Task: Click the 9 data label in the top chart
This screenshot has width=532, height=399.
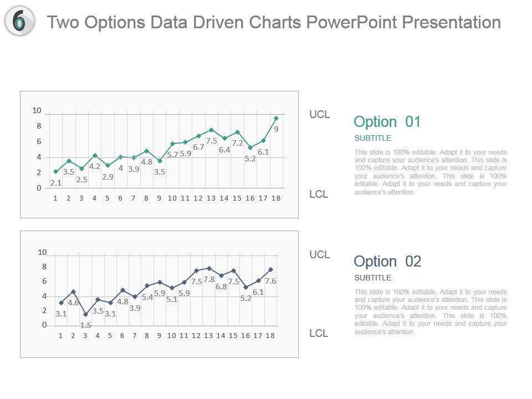Action: click(277, 129)
